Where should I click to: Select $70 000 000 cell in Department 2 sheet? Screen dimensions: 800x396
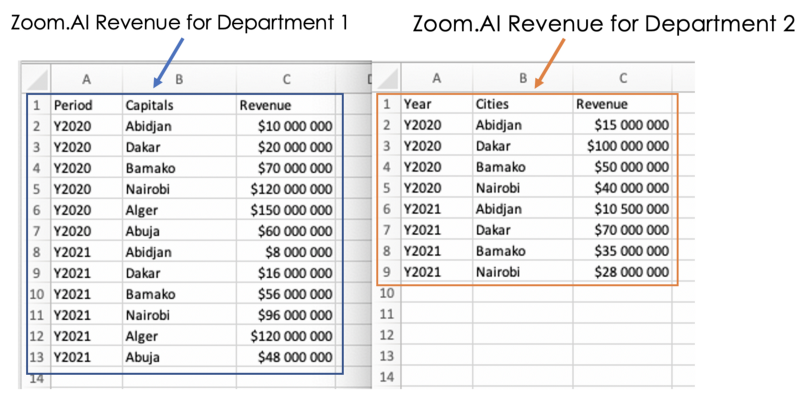622,230
